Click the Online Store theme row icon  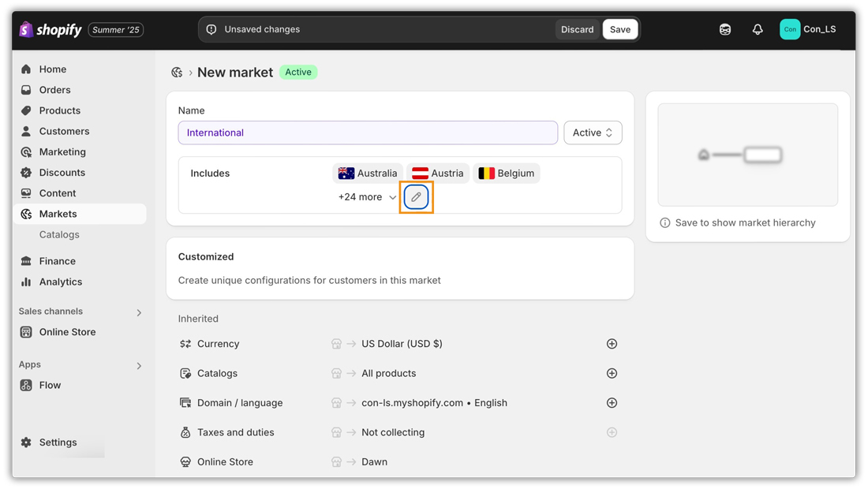[x=185, y=462]
